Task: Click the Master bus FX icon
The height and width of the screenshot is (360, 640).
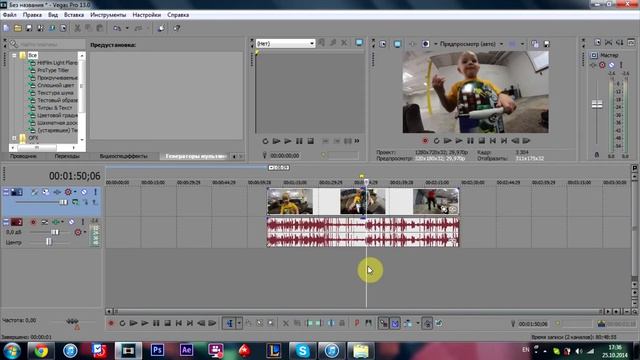Action: point(593,65)
